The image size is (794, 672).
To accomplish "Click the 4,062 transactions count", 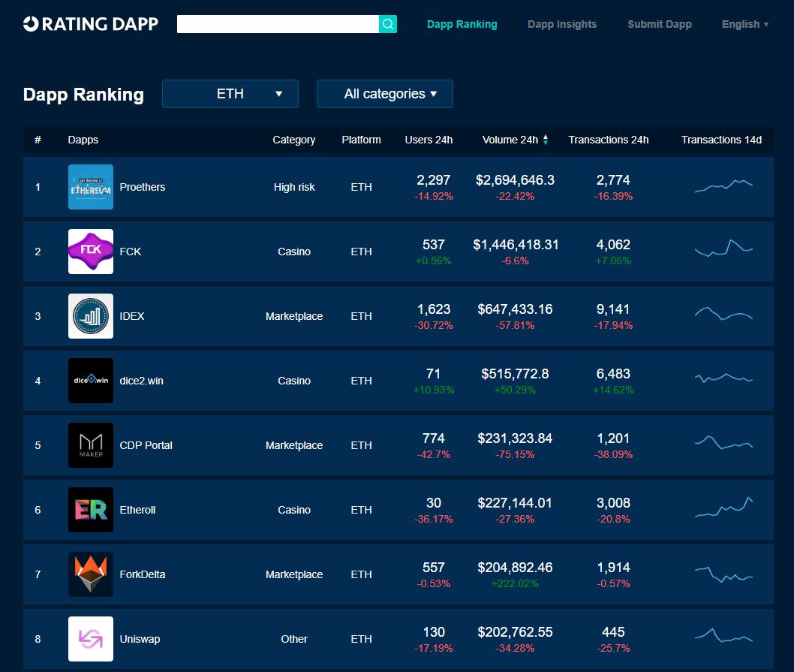I will click(613, 245).
